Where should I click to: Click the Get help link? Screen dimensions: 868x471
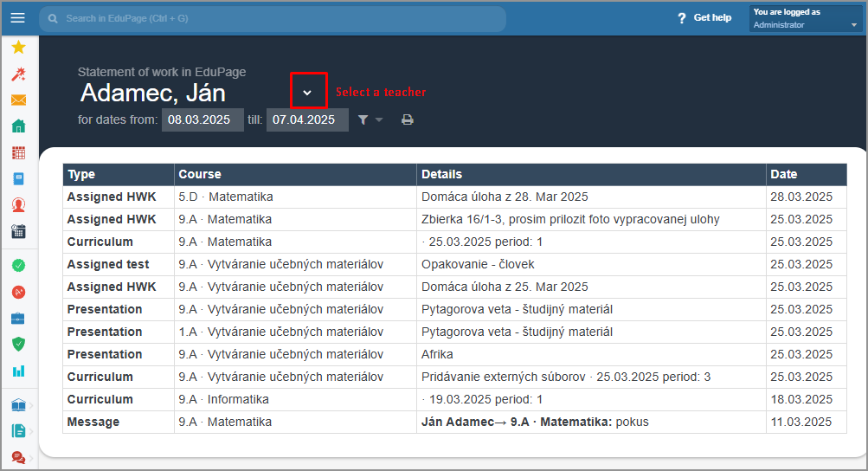(x=704, y=17)
